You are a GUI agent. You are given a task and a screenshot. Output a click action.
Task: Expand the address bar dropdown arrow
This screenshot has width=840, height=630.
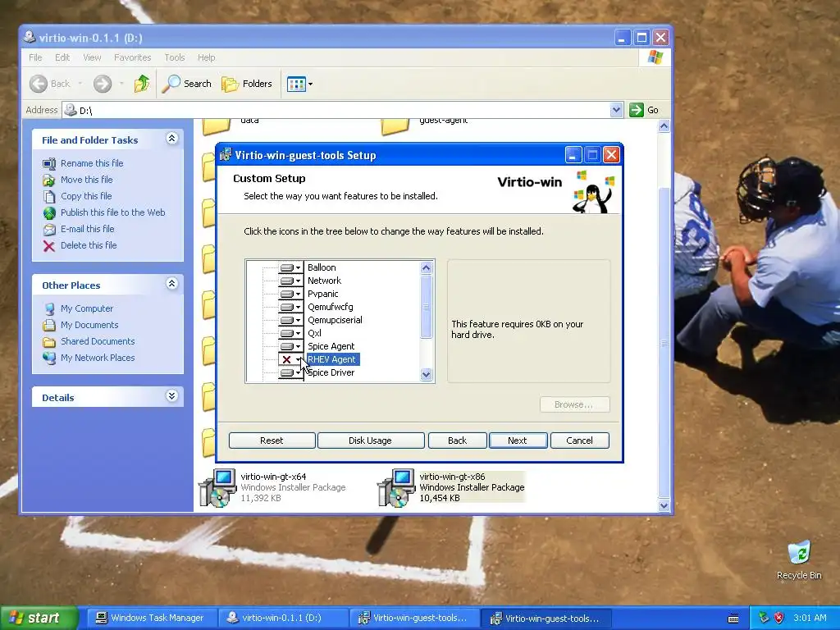(x=617, y=111)
